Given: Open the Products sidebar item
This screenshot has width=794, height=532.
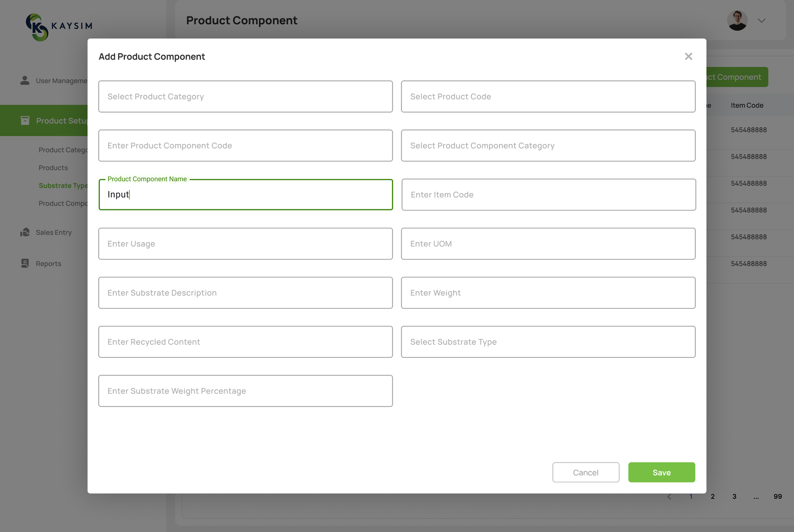Looking at the screenshot, I should coord(53,168).
